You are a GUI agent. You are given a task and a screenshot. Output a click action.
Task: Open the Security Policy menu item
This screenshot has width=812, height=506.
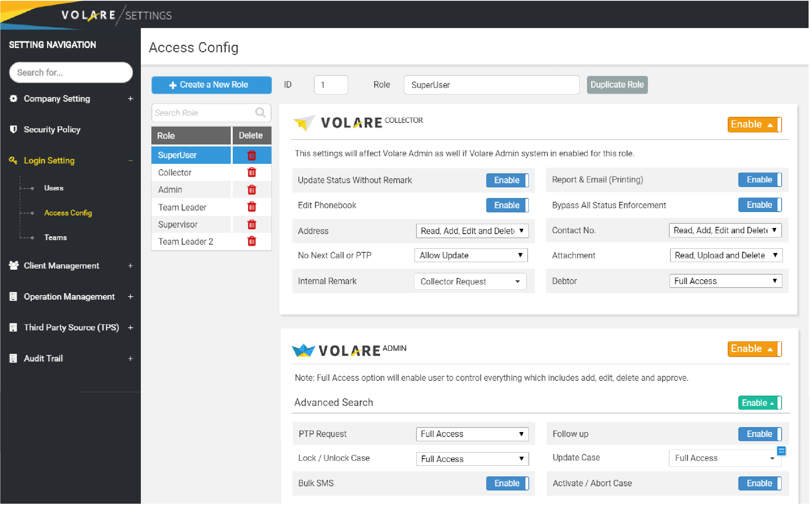point(52,130)
